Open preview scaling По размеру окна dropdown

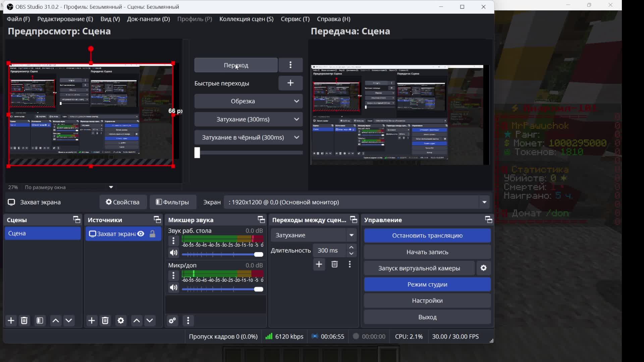[111, 187]
